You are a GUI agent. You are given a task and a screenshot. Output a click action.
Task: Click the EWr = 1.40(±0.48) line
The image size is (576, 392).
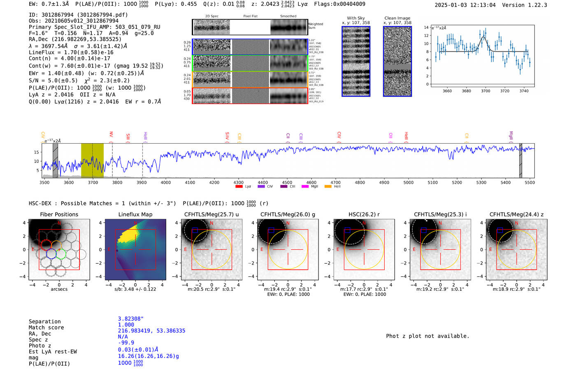coord(86,73)
